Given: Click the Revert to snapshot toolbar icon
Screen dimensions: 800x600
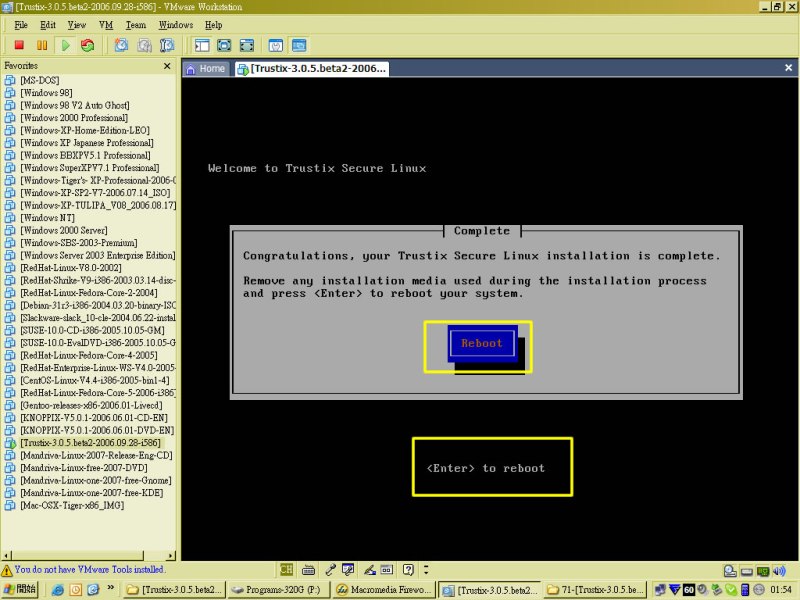Looking at the screenshot, I should [x=144, y=45].
